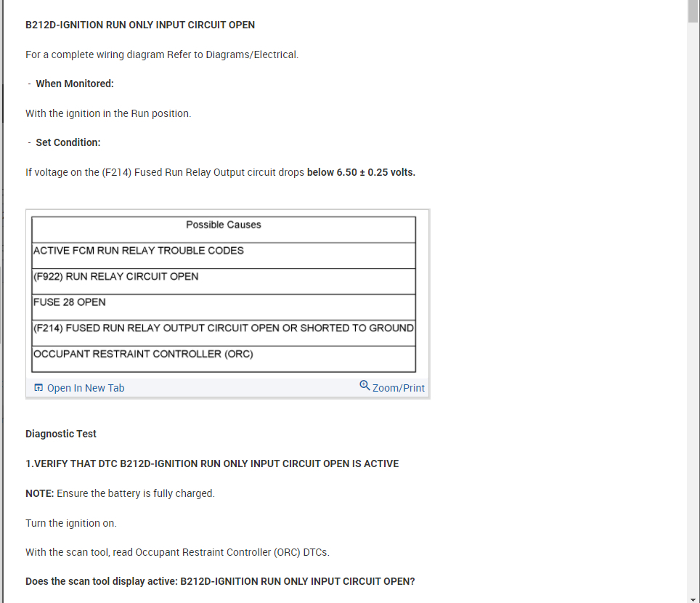Click the B212D page title heading
Image resolution: width=700 pixels, height=603 pixels.
point(140,25)
